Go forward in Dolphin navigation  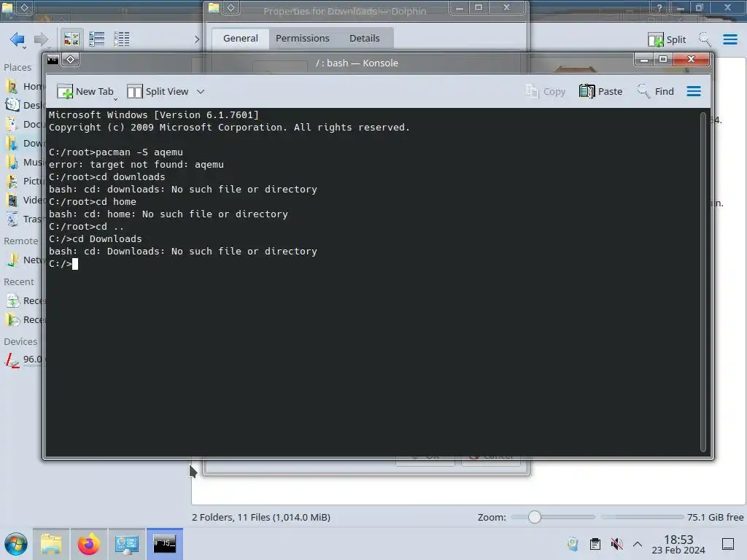[x=42, y=39]
